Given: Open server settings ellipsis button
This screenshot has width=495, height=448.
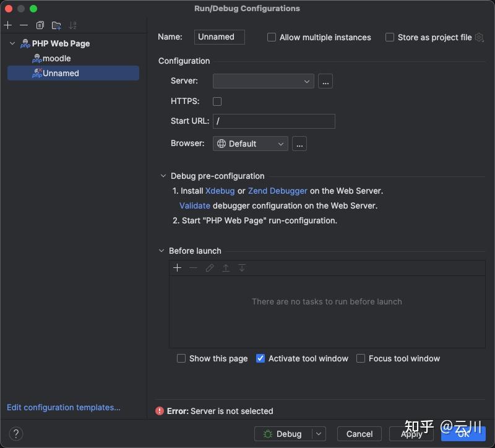Looking at the screenshot, I should click(x=325, y=81).
